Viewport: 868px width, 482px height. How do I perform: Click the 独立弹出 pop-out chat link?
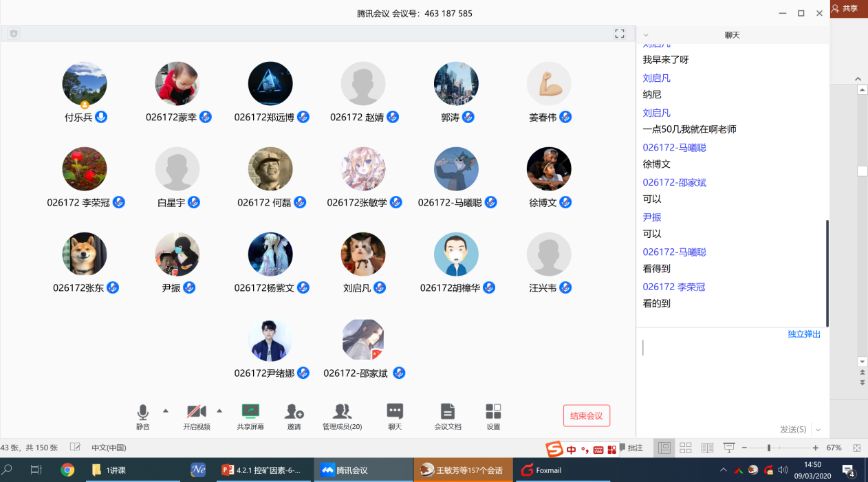click(x=804, y=334)
